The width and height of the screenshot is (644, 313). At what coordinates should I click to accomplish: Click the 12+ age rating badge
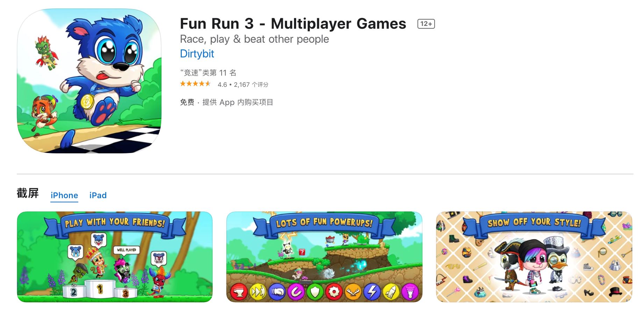click(x=426, y=24)
